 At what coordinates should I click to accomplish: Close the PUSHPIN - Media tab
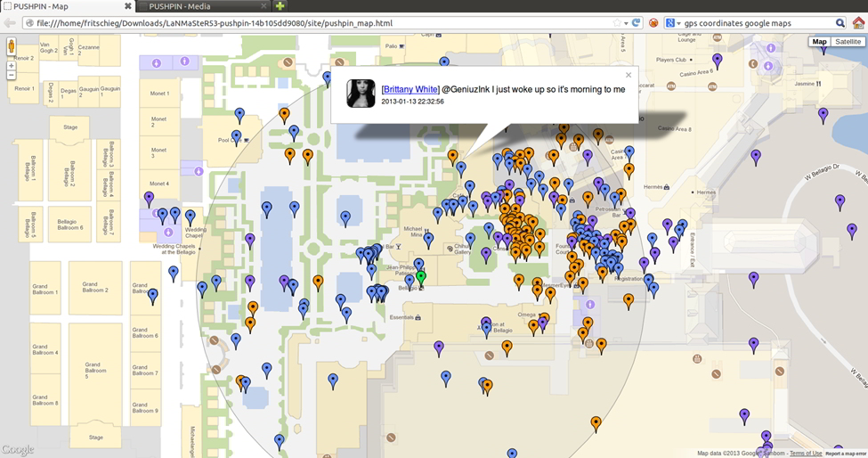pyautogui.click(x=264, y=6)
